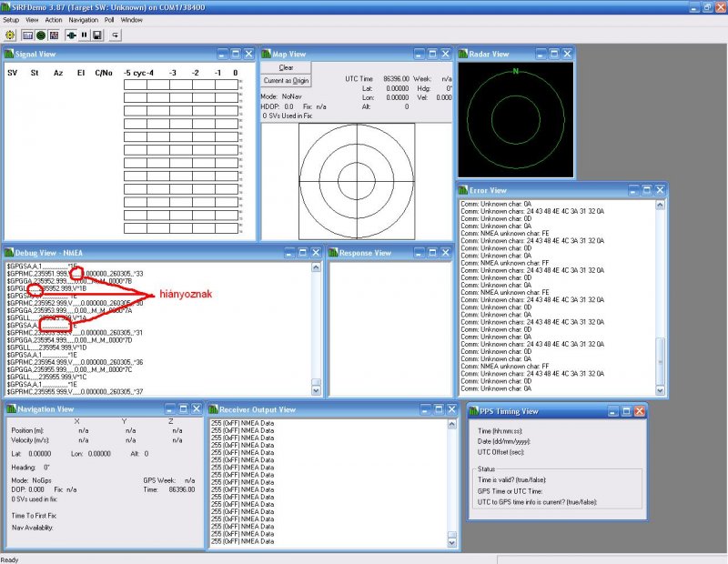Screen dimensions: 728x564
Task: Click Response View window title icon
Action: pos(333,253)
